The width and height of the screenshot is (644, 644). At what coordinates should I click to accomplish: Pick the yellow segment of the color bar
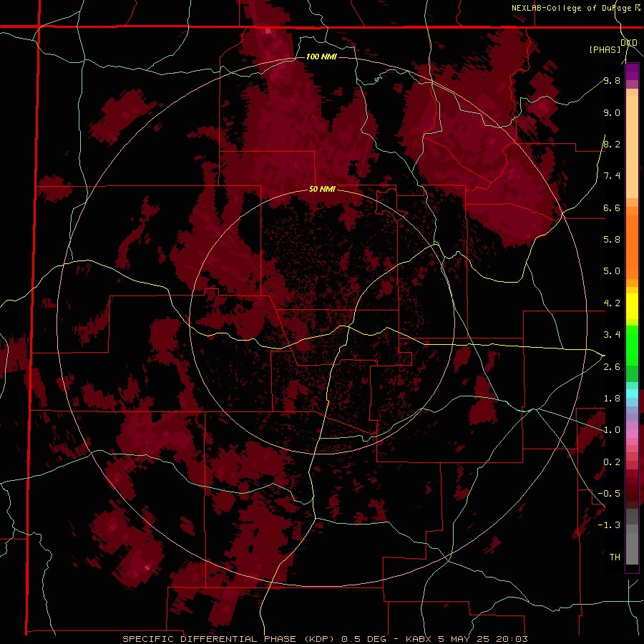(x=632, y=306)
